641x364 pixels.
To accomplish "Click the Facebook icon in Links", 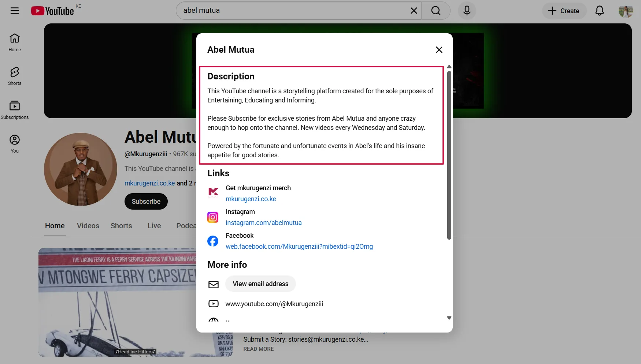I will [213, 241].
